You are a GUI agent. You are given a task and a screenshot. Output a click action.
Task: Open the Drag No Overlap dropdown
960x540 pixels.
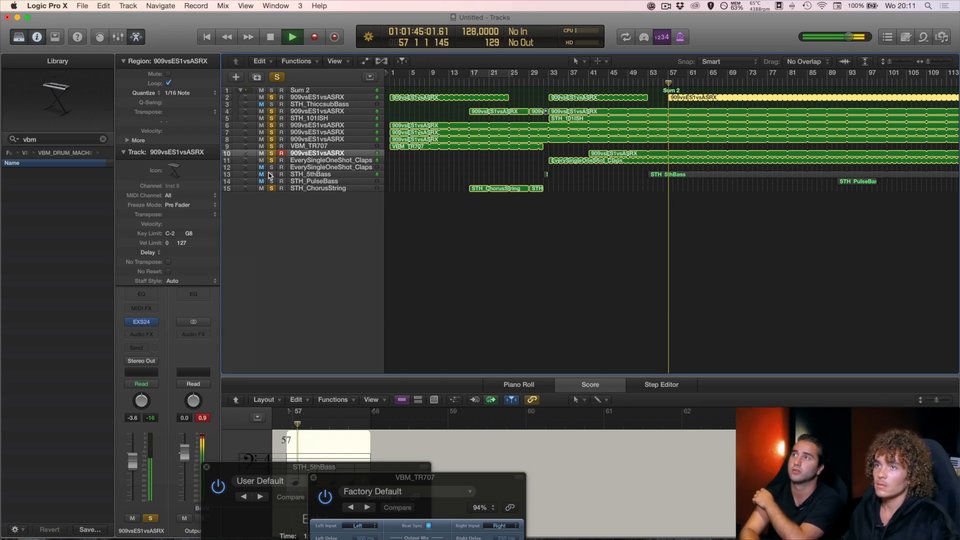(808, 61)
